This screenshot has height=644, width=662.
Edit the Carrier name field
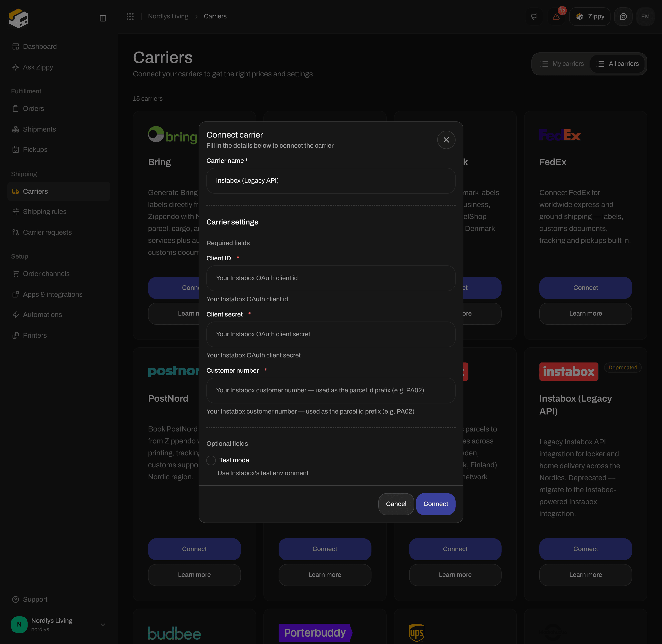(331, 181)
